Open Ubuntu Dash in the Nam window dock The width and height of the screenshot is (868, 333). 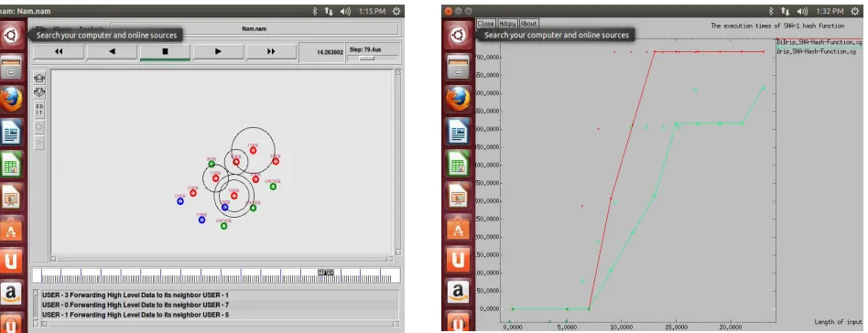11,36
